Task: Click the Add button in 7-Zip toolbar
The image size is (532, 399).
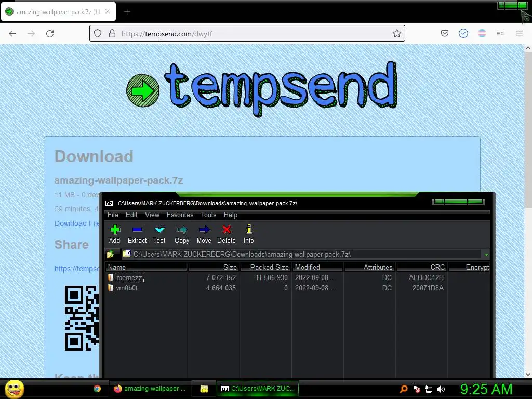Action: (115, 234)
